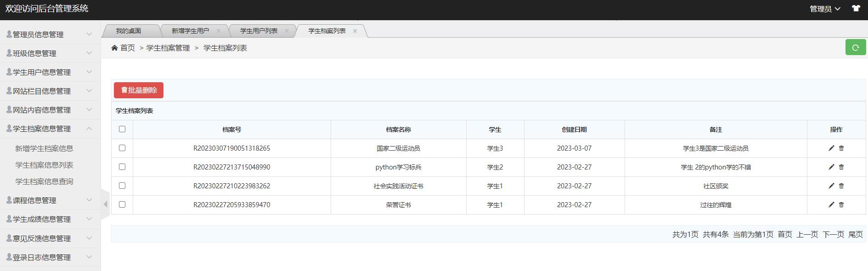The image size is (868, 271).
Task: Switch to the 我的桌面 tab
Action: [129, 31]
